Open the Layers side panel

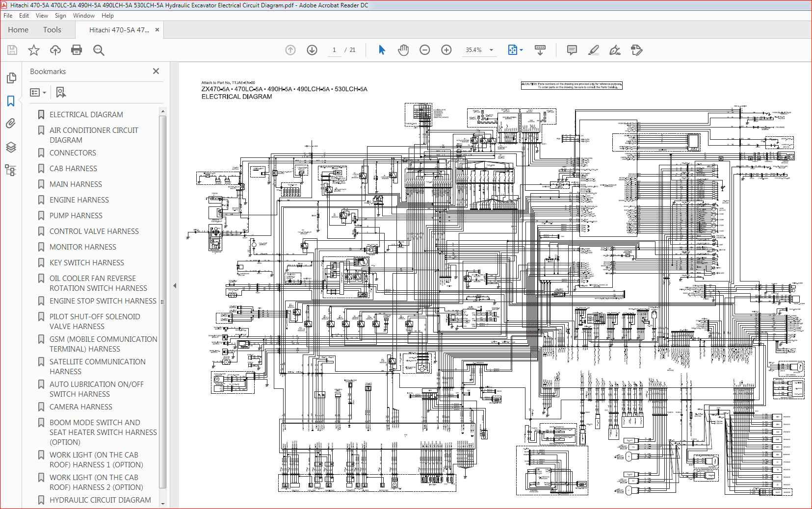11,147
